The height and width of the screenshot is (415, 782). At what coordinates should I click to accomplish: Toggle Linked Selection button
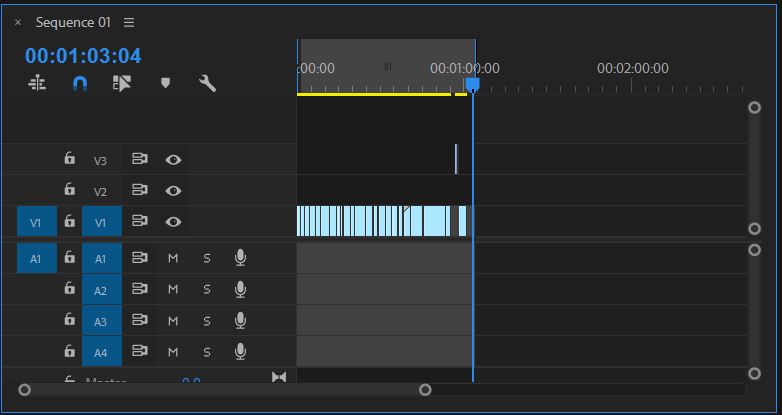click(x=122, y=83)
